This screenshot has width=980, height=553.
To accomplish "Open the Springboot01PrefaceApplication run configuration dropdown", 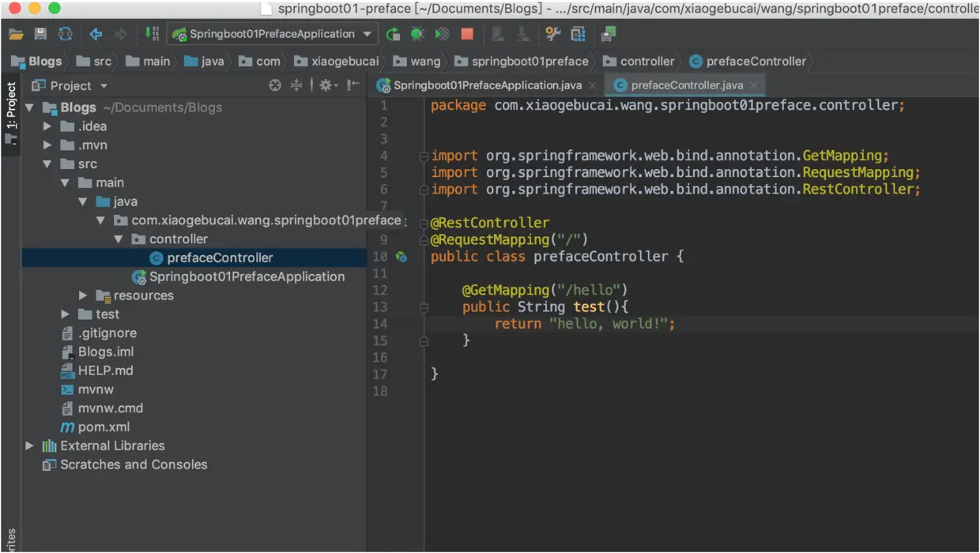I will (x=272, y=34).
